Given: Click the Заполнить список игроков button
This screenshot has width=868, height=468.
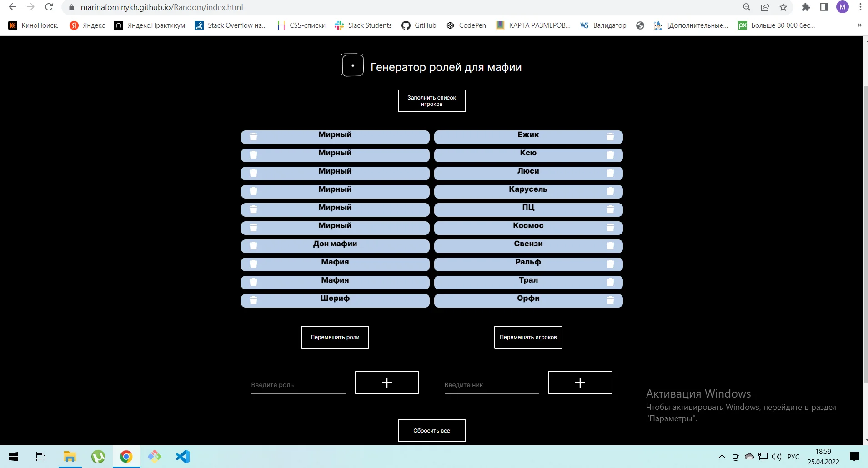Looking at the screenshot, I should point(432,101).
